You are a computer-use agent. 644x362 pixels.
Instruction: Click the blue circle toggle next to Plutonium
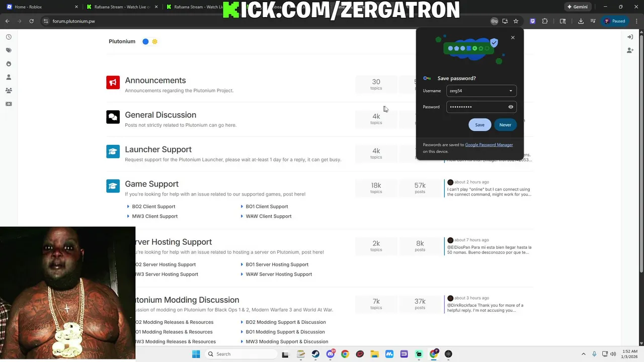145,41
